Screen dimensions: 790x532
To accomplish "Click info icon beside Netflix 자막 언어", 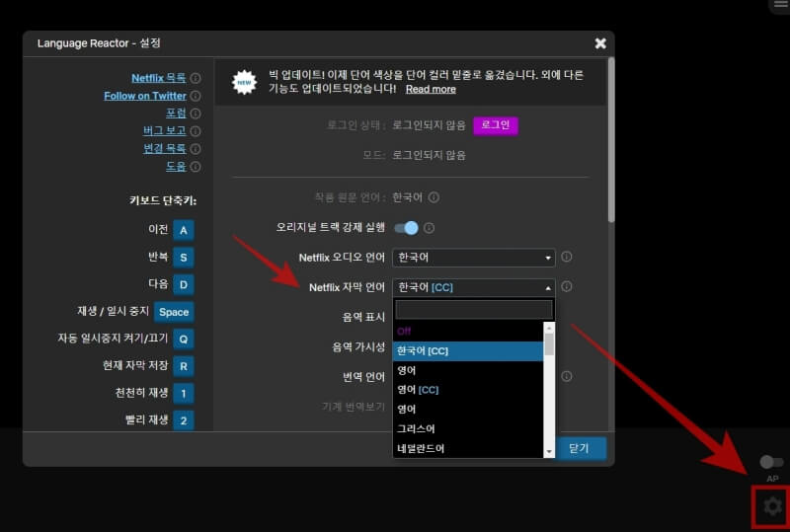I will coord(566,286).
